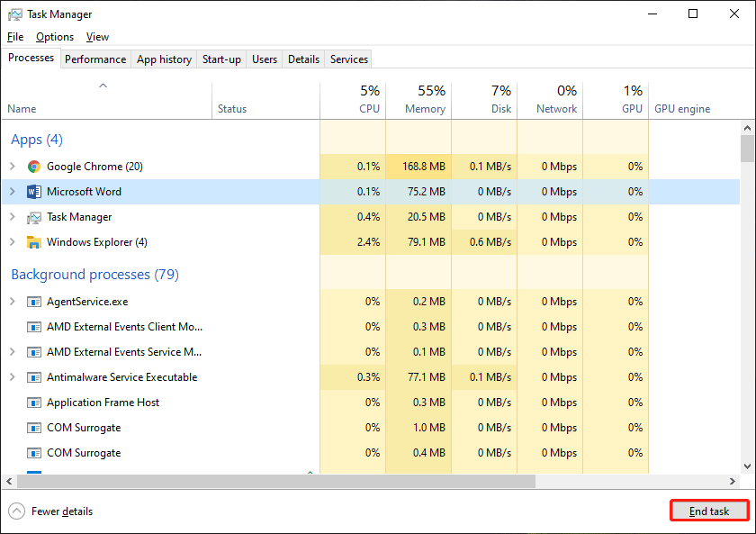Click the vertical scrollbar down arrow

coord(747,466)
